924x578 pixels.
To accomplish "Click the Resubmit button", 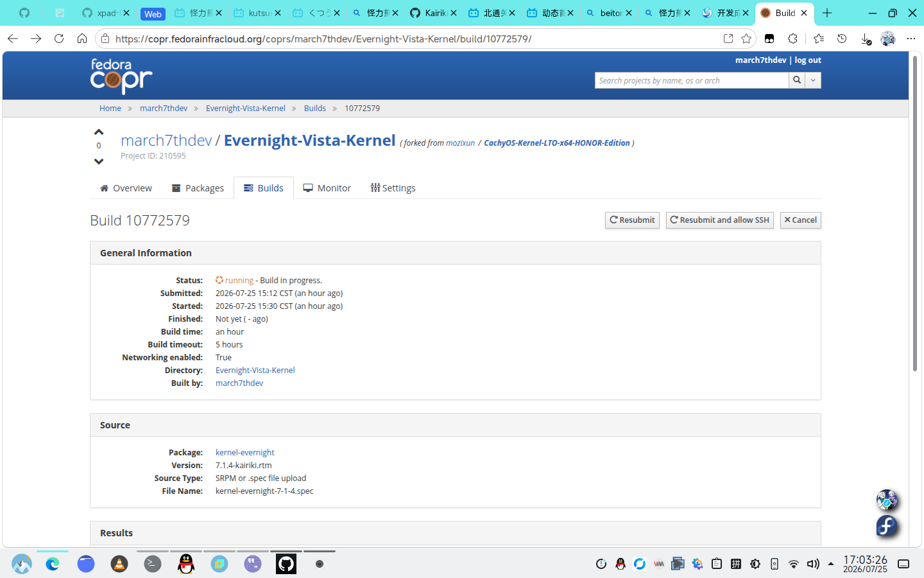I will pos(632,220).
